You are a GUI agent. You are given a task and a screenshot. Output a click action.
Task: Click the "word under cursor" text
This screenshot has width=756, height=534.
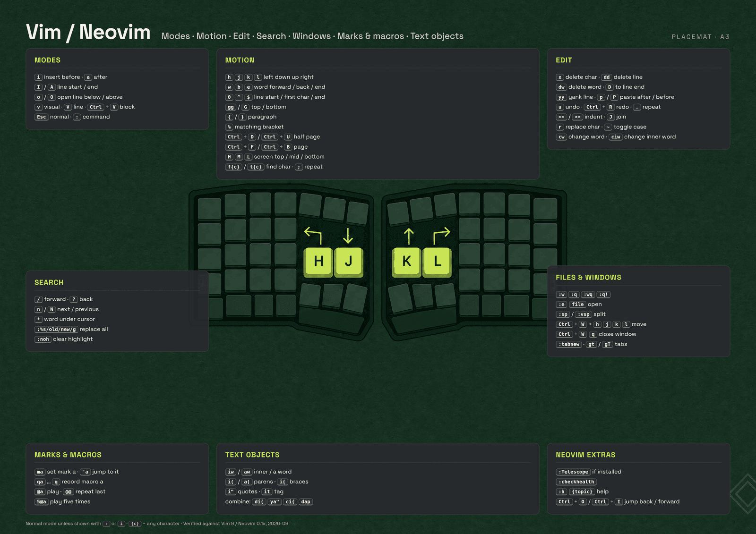coord(69,320)
